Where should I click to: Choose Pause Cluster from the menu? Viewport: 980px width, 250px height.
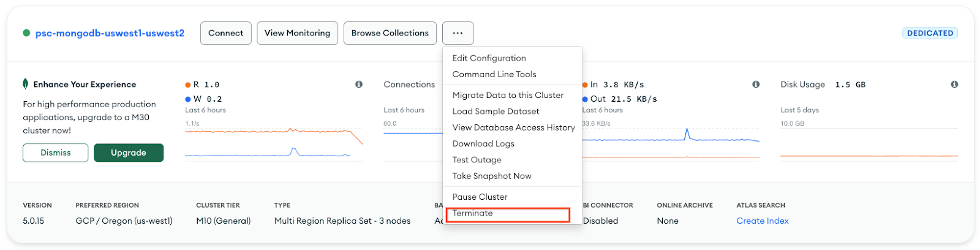point(480,197)
